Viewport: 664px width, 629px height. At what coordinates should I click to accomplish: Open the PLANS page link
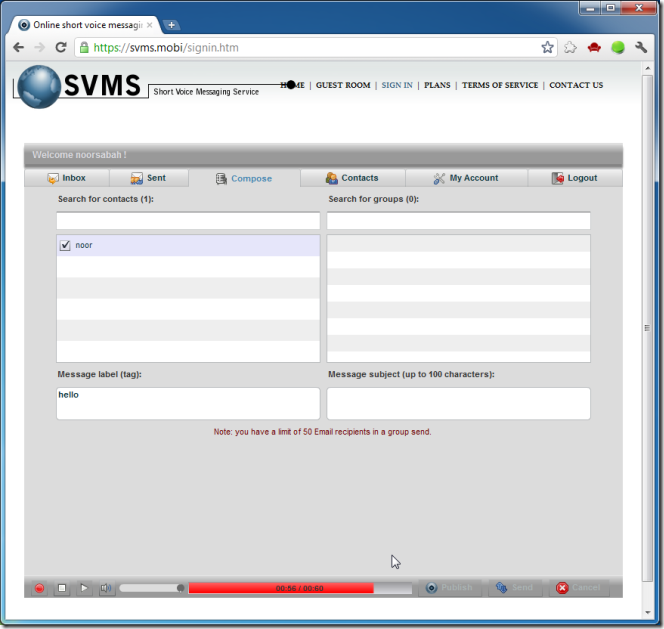coord(437,85)
